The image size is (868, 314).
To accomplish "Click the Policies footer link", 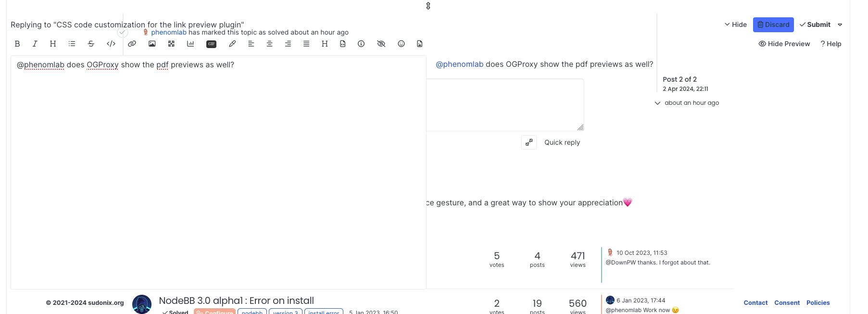I will [818, 302].
